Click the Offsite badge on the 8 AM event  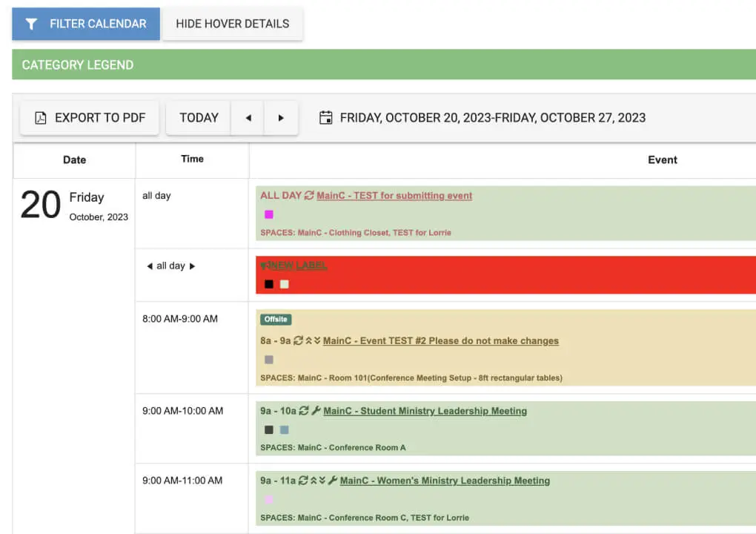(x=276, y=320)
